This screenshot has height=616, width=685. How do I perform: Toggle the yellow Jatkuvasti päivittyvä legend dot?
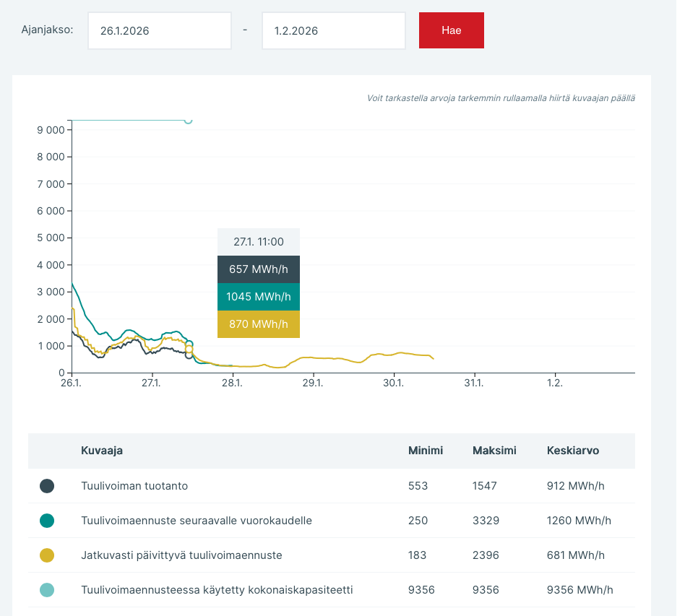[47, 555]
